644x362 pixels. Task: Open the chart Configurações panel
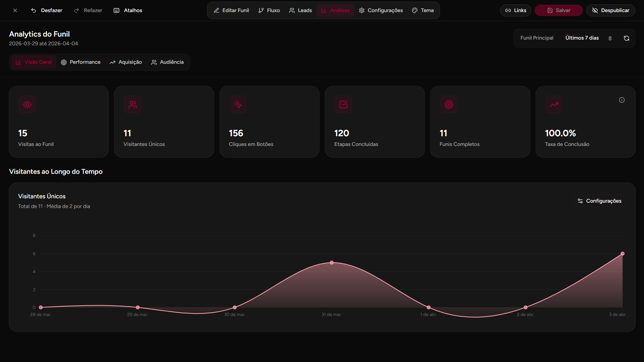pos(599,201)
